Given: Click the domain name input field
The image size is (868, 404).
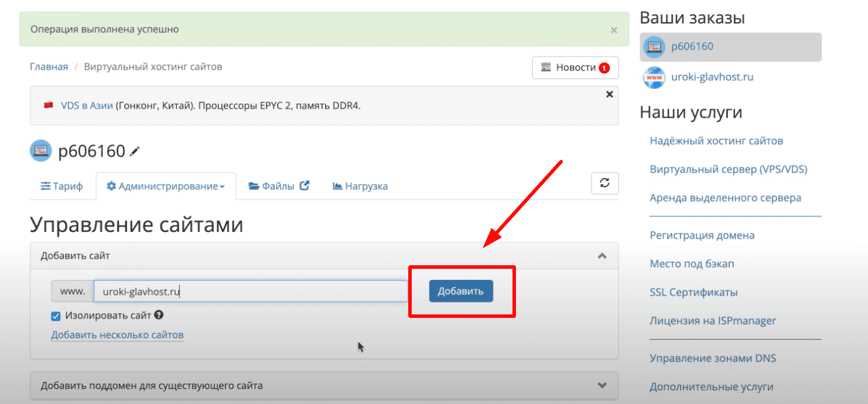Looking at the screenshot, I should pos(251,291).
